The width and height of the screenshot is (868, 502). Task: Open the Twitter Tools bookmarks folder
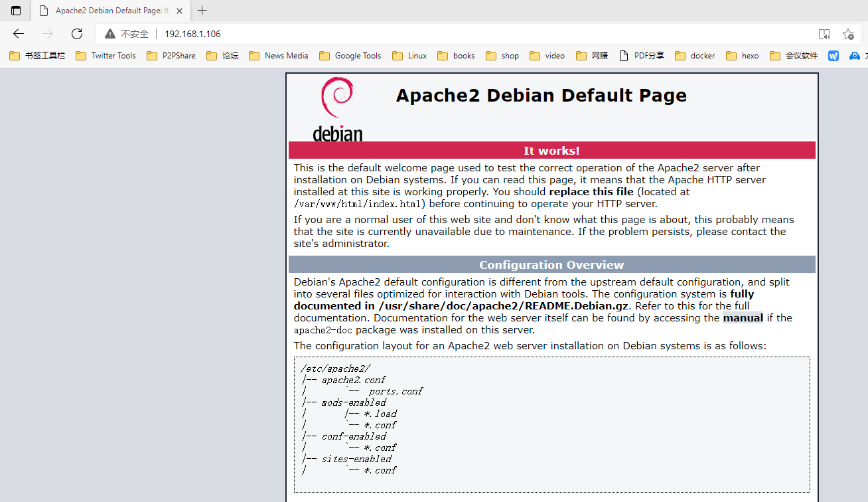106,56
